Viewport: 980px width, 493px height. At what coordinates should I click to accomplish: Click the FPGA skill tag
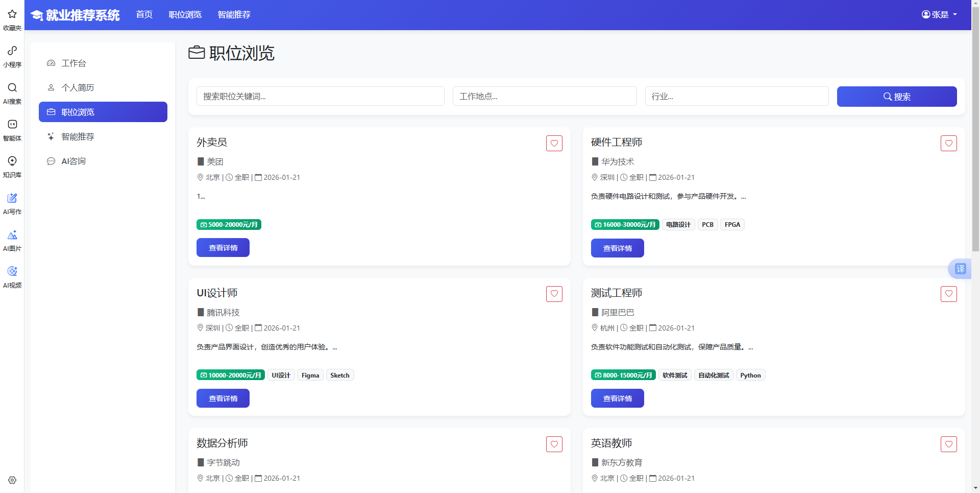tap(732, 225)
